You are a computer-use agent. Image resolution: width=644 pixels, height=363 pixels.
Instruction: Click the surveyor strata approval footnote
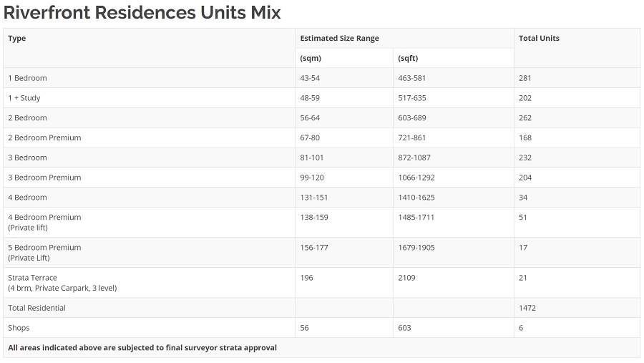pos(142,348)
